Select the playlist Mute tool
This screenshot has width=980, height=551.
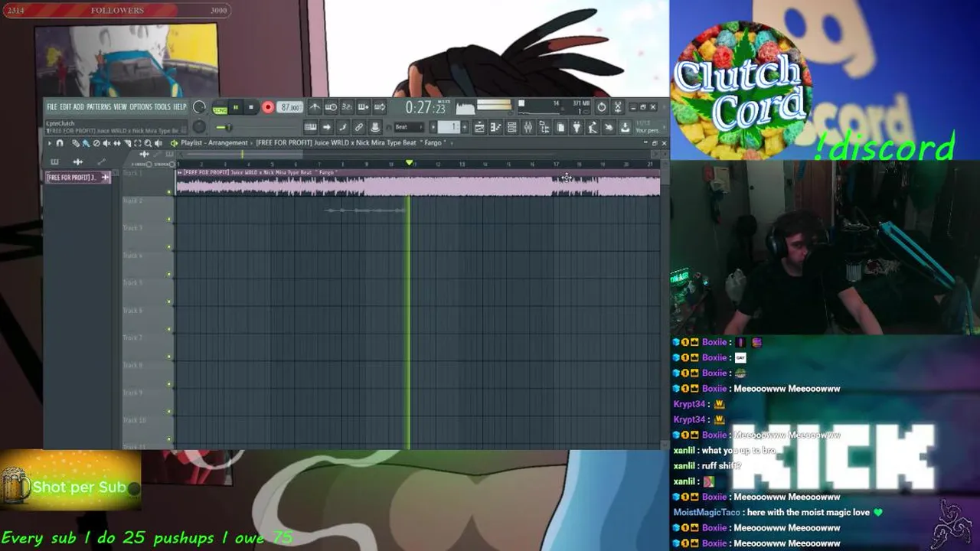(106, 142)
